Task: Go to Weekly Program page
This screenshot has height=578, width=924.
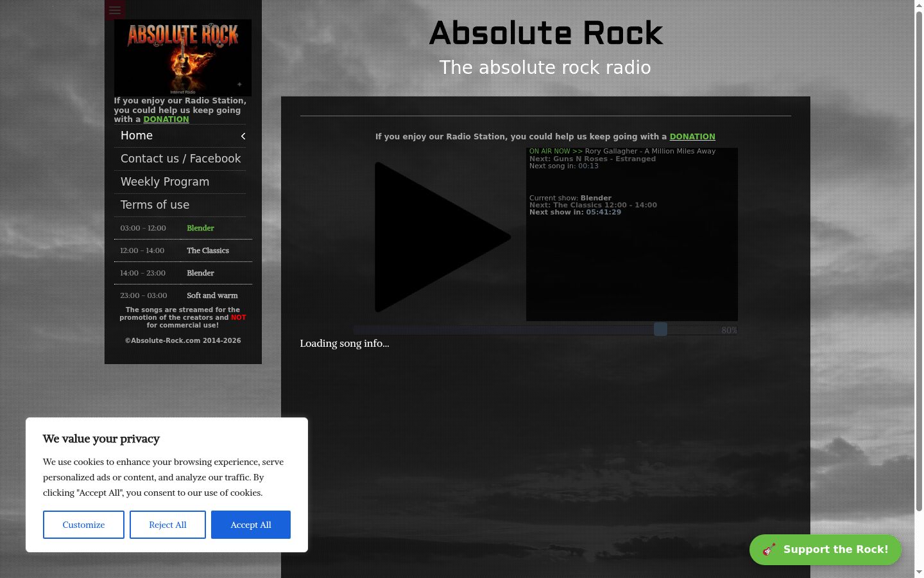Action: click(x=180, y=182)
